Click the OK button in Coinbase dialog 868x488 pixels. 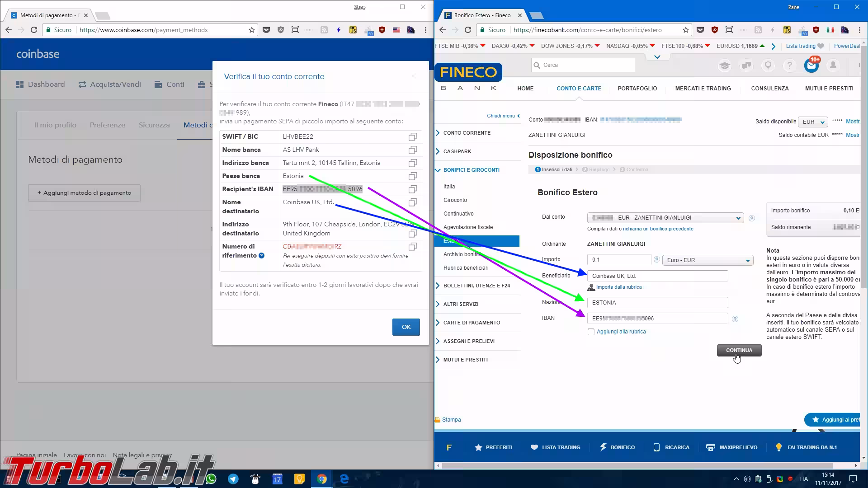(406, 327)
